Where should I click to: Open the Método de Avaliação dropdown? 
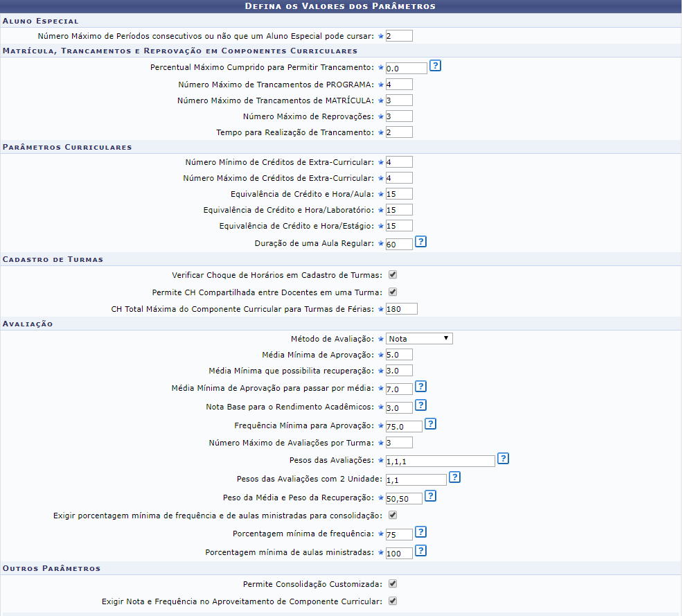tap(418, 339)
